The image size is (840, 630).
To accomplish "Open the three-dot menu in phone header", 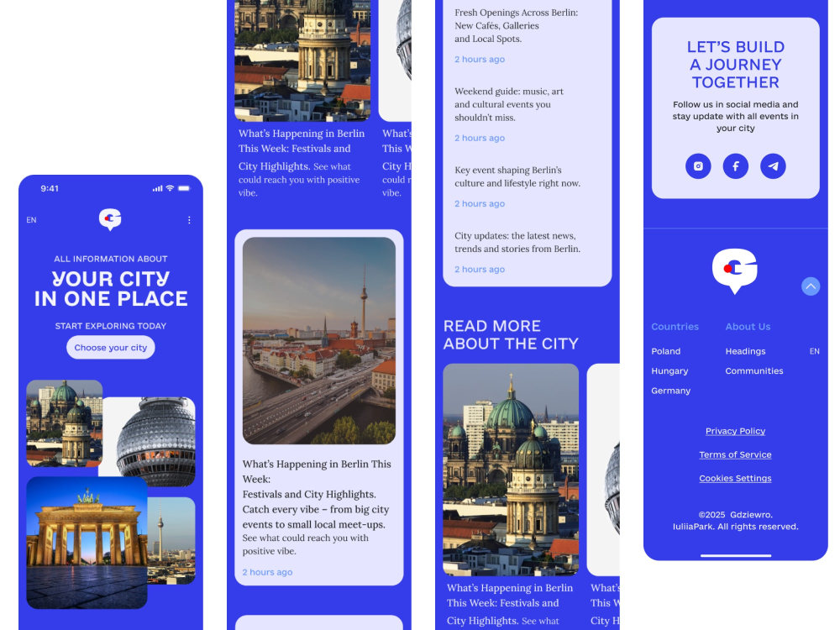I will [x=189, y=220].
